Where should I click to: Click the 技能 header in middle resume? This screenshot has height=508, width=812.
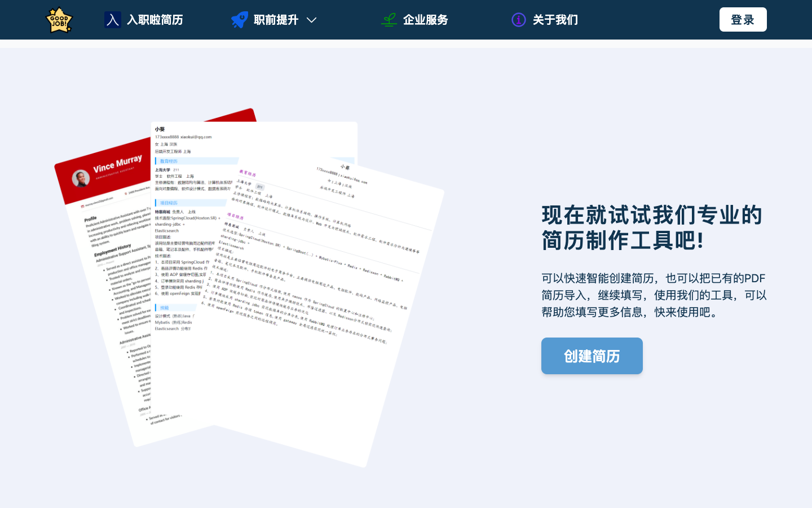[164, 308]
